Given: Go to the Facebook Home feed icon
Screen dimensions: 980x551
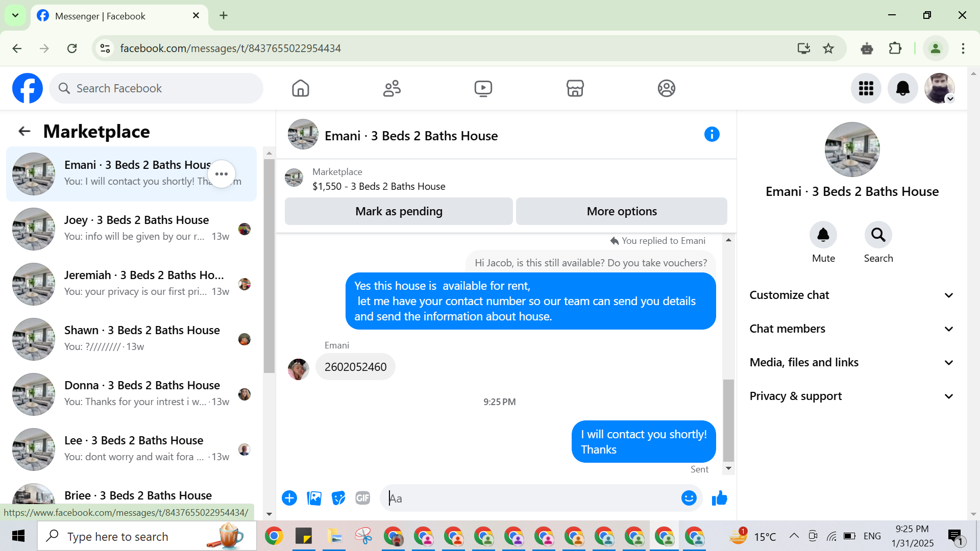Looking at the screenshot, I should point(301,88).
